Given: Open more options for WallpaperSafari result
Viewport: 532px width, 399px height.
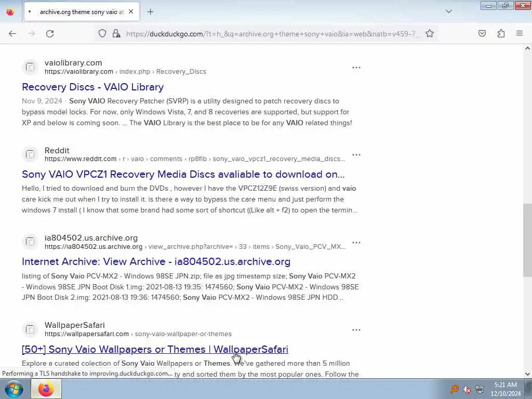Looking at the screenshot, I should 356,329.
